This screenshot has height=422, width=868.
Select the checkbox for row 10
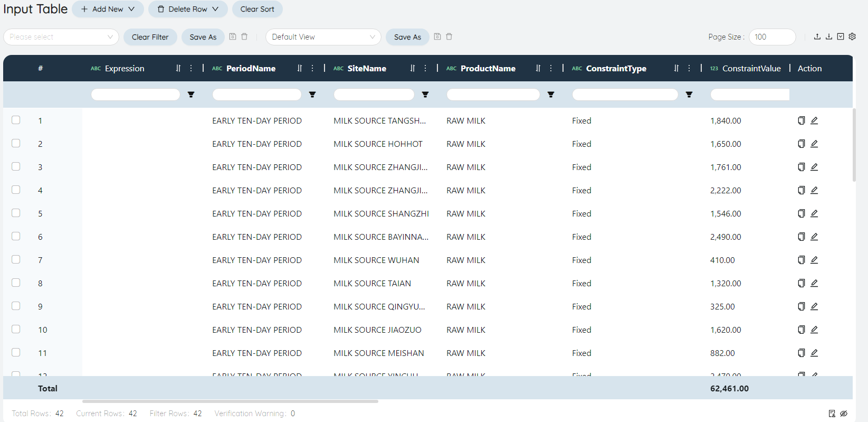pos(16,329)
